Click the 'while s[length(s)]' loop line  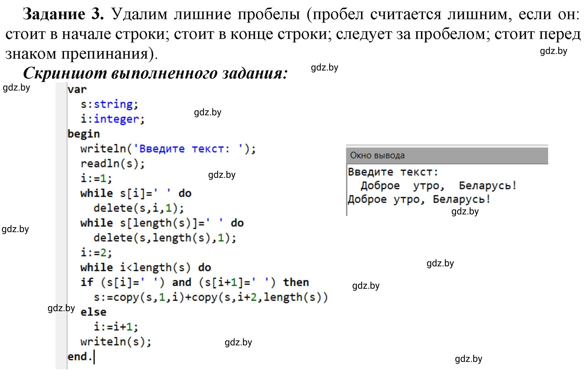click(162, 223)
